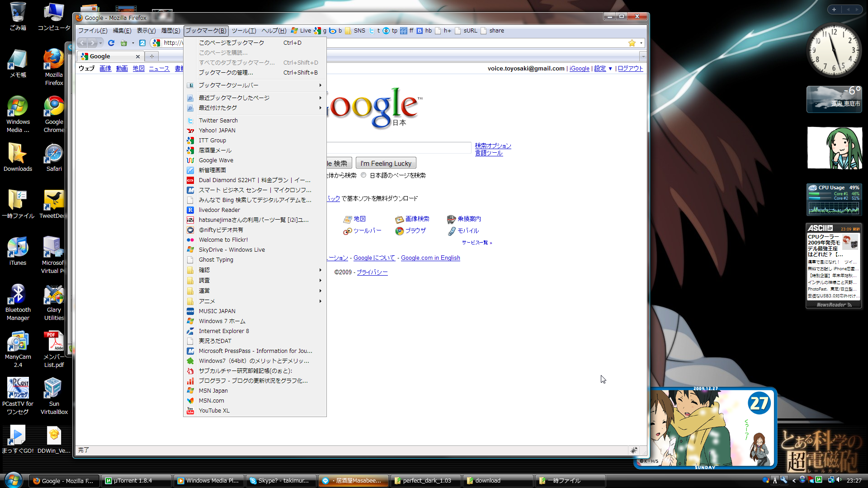
Task: Open the 編集(E) menu
Action: pyautogui.click(x=122, y=31)
